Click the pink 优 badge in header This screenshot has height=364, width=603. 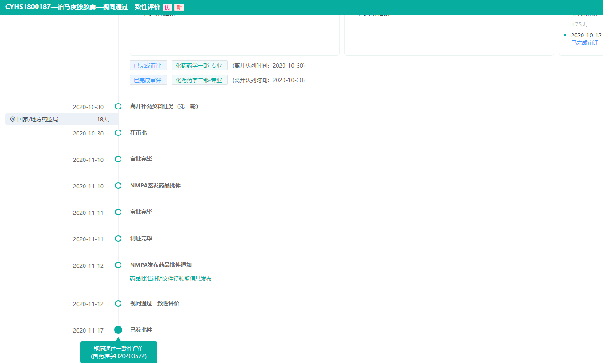coord(167,7)
